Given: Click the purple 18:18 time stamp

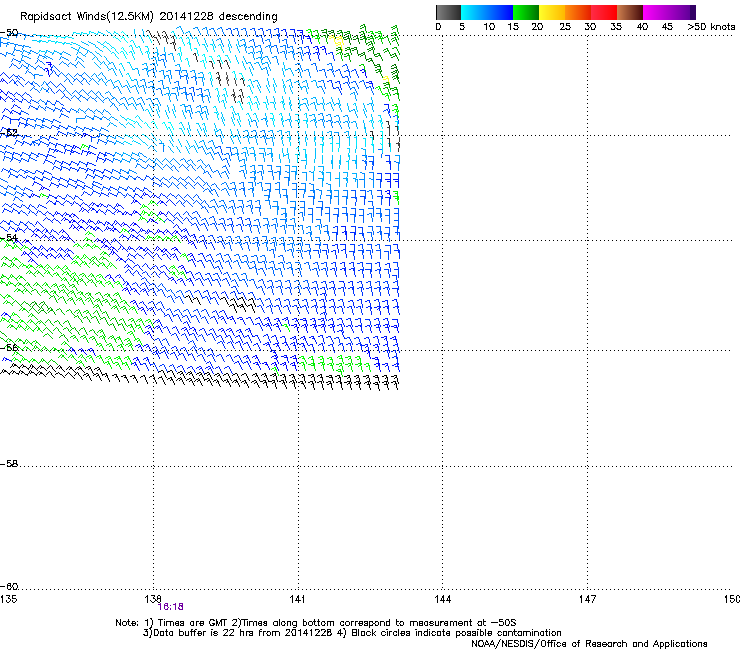Looking at the screenshot, I should [171, 607].
